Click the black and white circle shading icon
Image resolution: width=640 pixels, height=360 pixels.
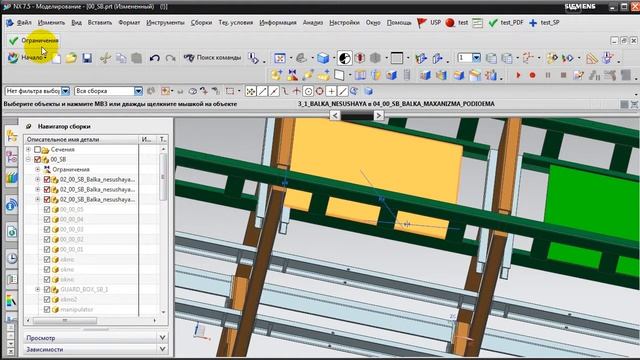pyautogui.click(x=344, y=58)
